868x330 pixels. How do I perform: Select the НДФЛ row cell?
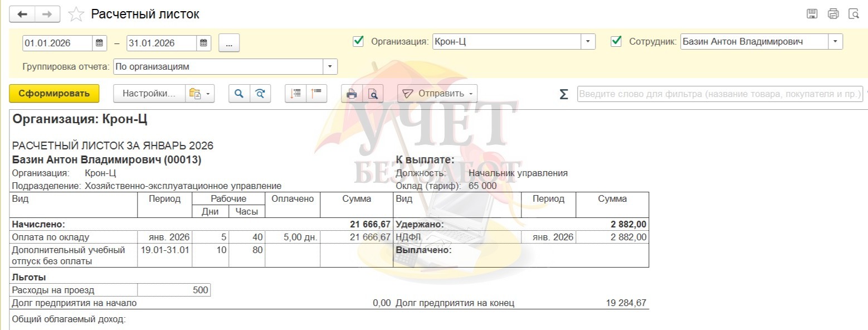458,237
